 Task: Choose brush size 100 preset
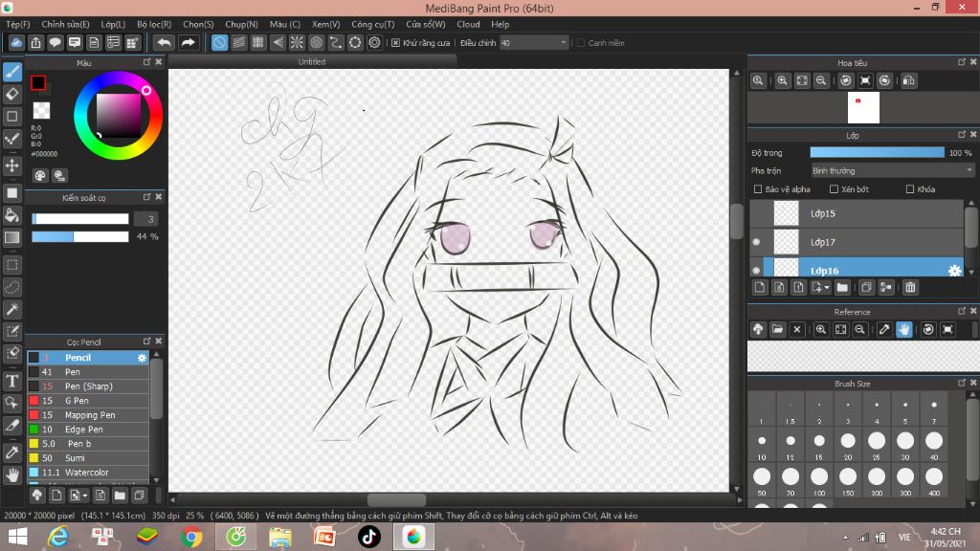tap(819, 480)
